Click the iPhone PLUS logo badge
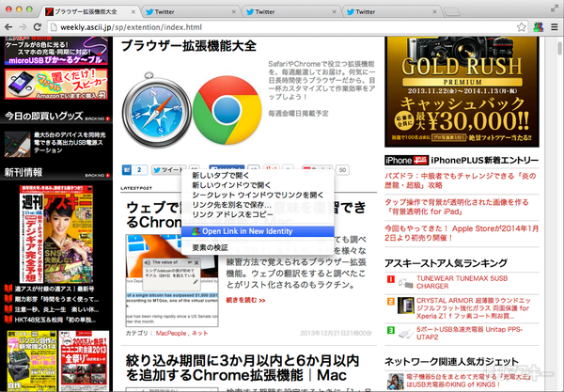Image resolution: width=564 pixels, height=392 pixels. (x=406, y=160)
